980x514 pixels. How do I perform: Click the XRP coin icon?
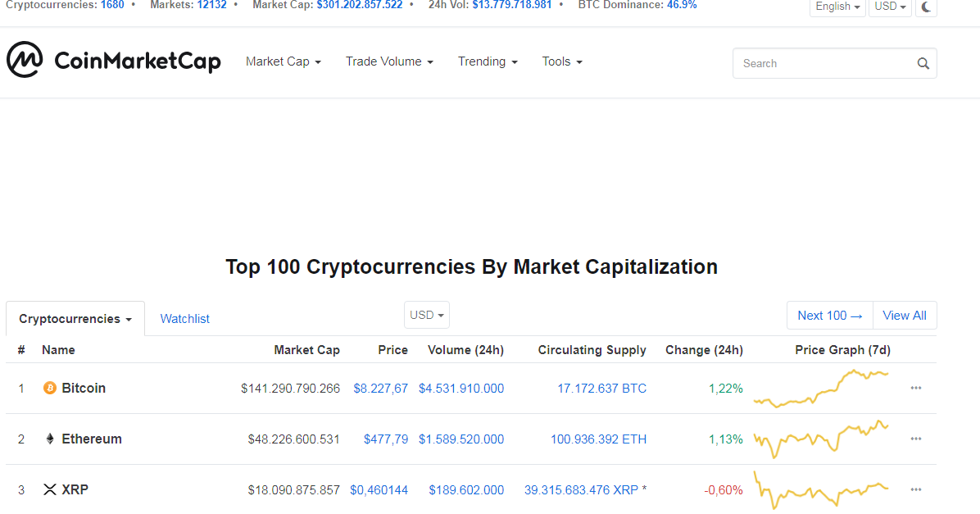(49, 489)
